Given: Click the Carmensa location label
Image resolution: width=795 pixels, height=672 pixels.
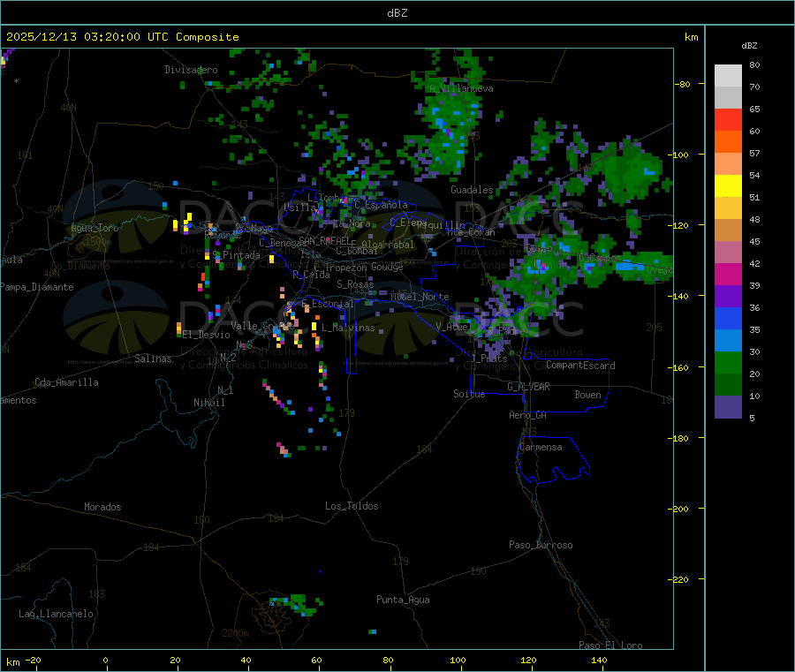Looking at the screenshot, I should [541, 447].
